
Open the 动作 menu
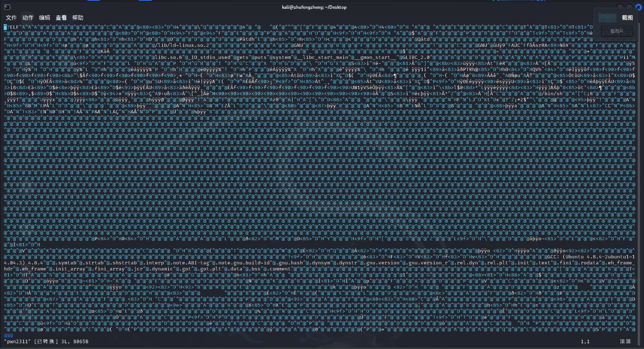coord(28,18)
